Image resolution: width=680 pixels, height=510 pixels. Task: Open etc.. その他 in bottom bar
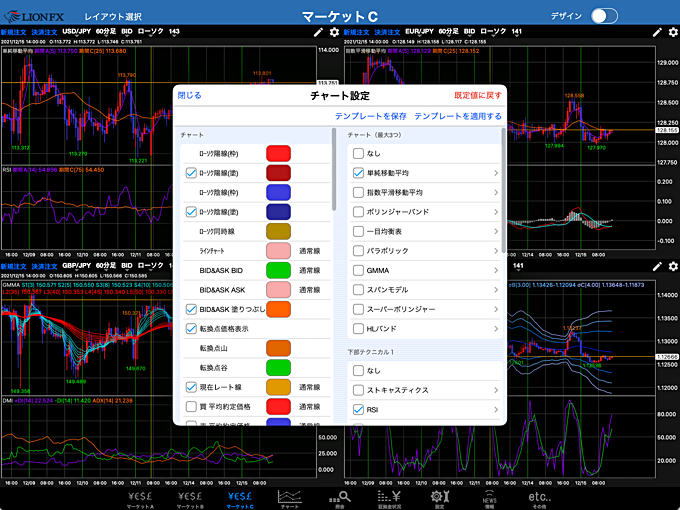539,499
